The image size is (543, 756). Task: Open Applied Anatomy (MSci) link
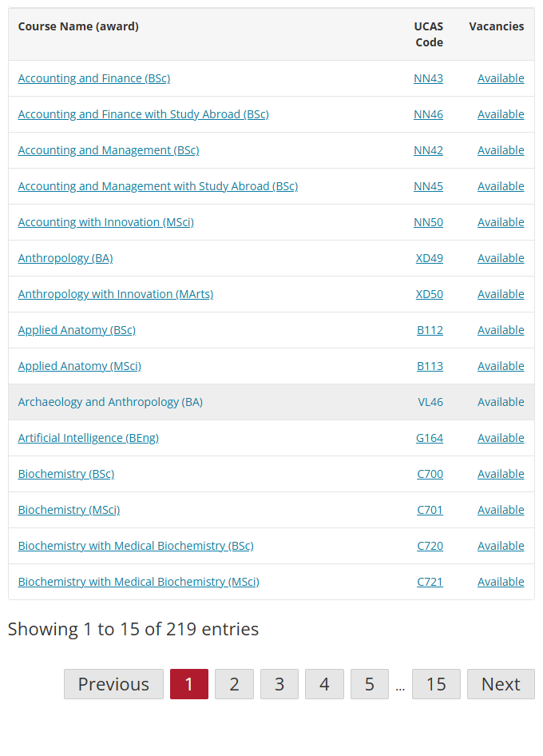pos(80,366)
